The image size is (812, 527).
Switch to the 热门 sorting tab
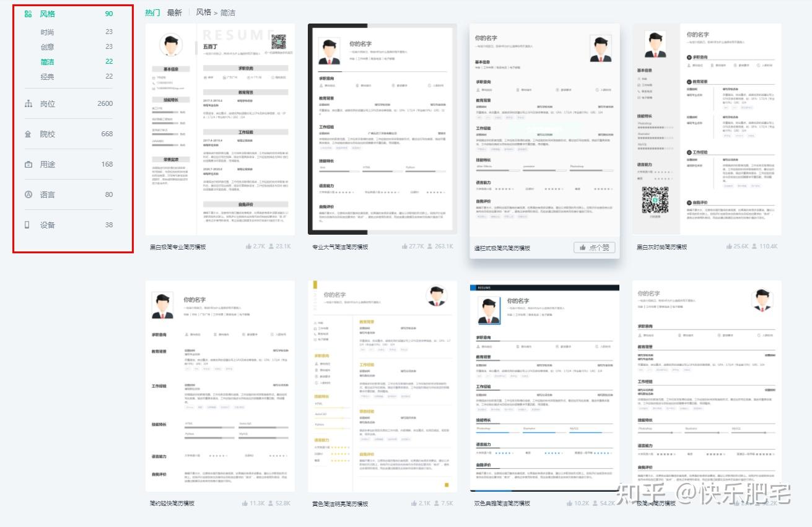pyautogui.click(x=152, y=12)
